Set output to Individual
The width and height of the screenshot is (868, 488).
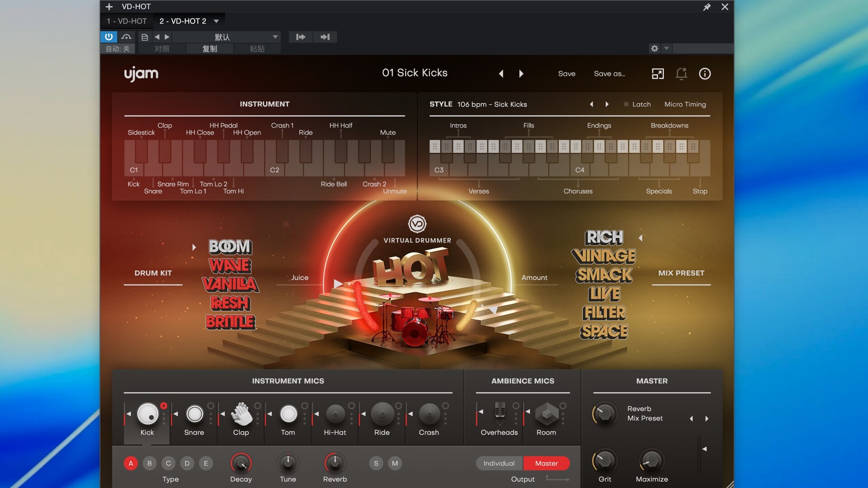[x=499, y=463]
